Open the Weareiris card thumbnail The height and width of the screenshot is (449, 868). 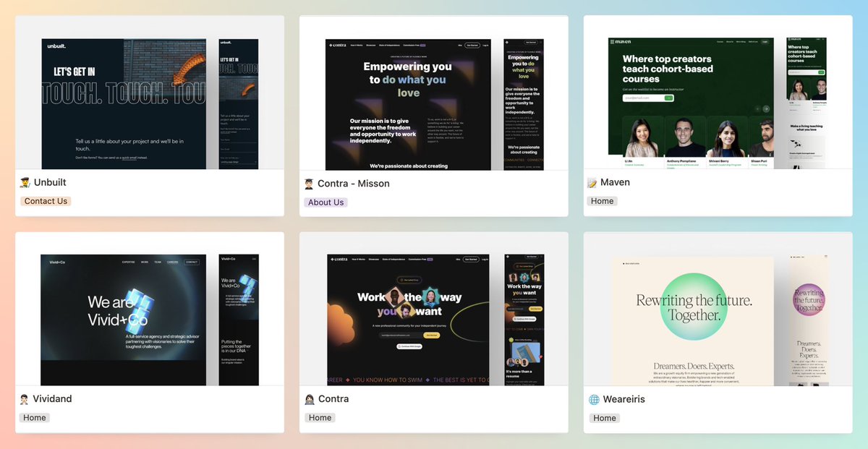click(x=718, y=309)
